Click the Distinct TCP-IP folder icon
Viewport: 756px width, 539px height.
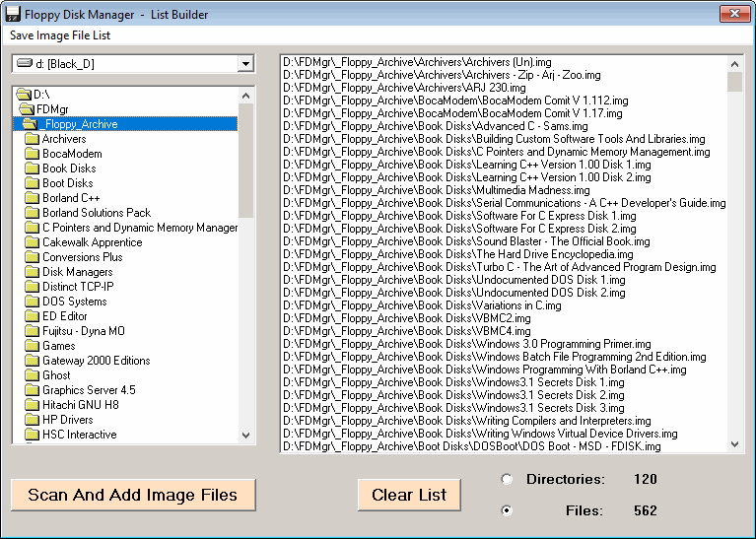point(33,287)
